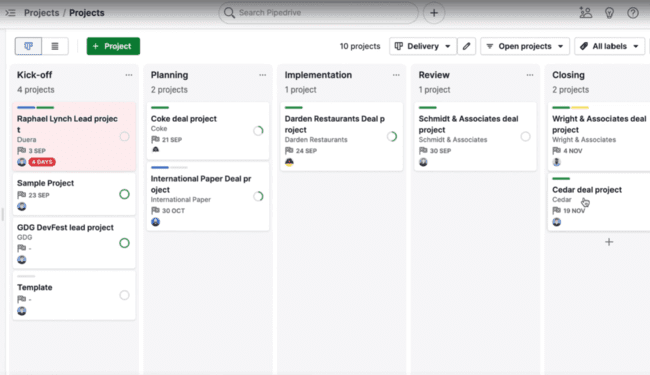650x375 pixels.
Task: Switch to board view
Action: 28,46
